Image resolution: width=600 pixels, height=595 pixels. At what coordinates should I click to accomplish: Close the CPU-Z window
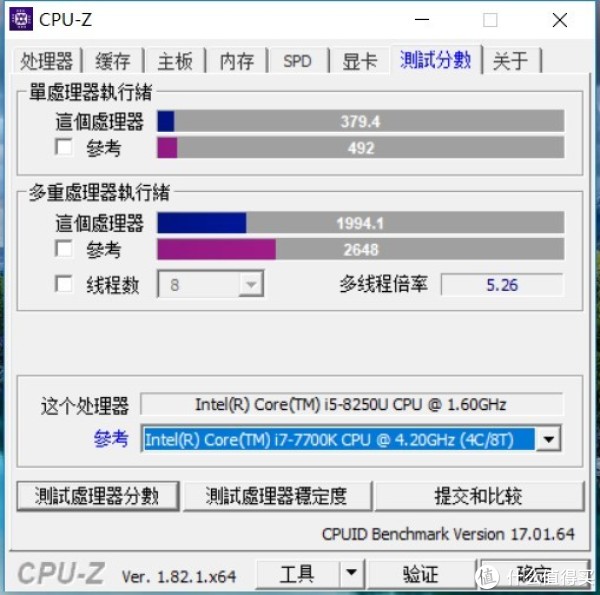(560, 20)
